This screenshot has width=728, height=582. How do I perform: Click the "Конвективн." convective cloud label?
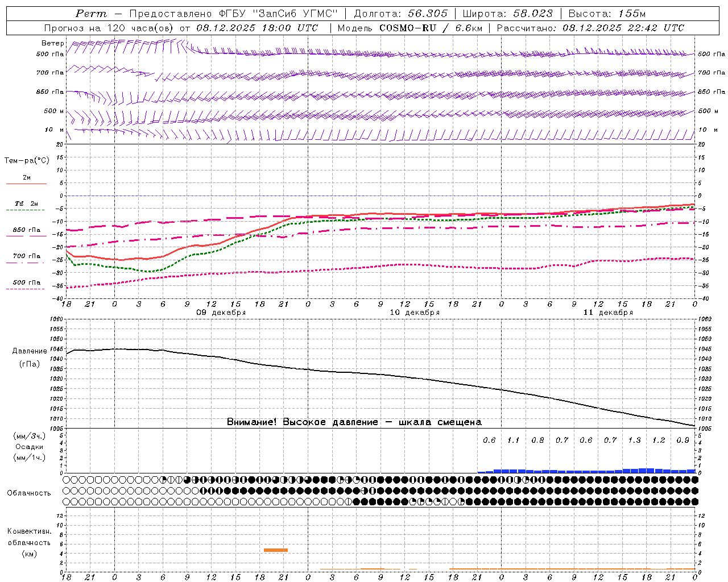coord(29,531)
